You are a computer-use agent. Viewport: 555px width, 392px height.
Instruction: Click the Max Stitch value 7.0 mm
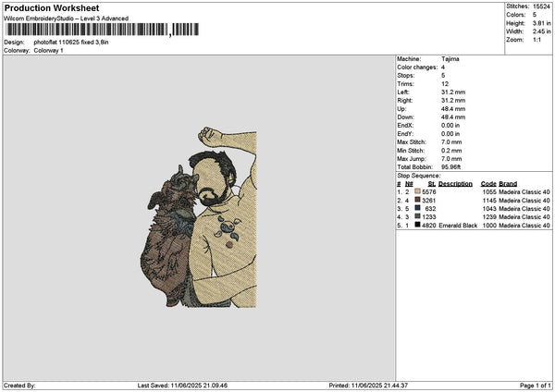coord(451,142)
